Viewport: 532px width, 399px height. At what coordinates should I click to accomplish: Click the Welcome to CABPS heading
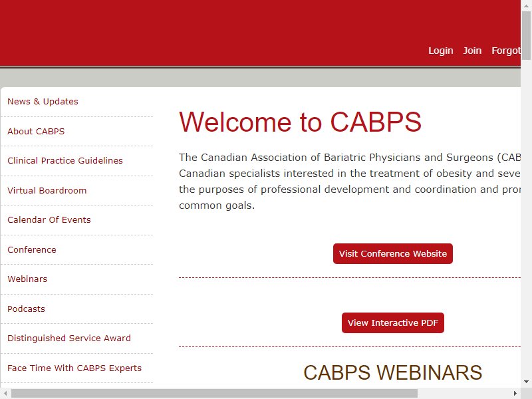[x=300, y=122]
